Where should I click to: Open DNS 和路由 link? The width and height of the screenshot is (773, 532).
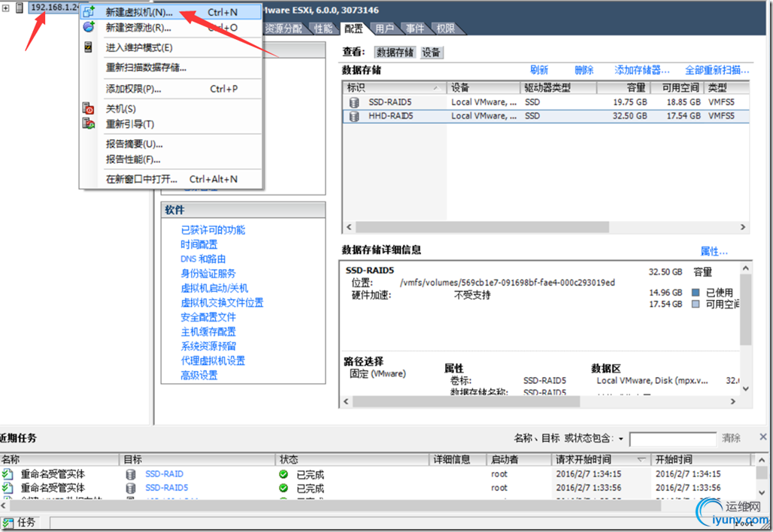(203, 259)
